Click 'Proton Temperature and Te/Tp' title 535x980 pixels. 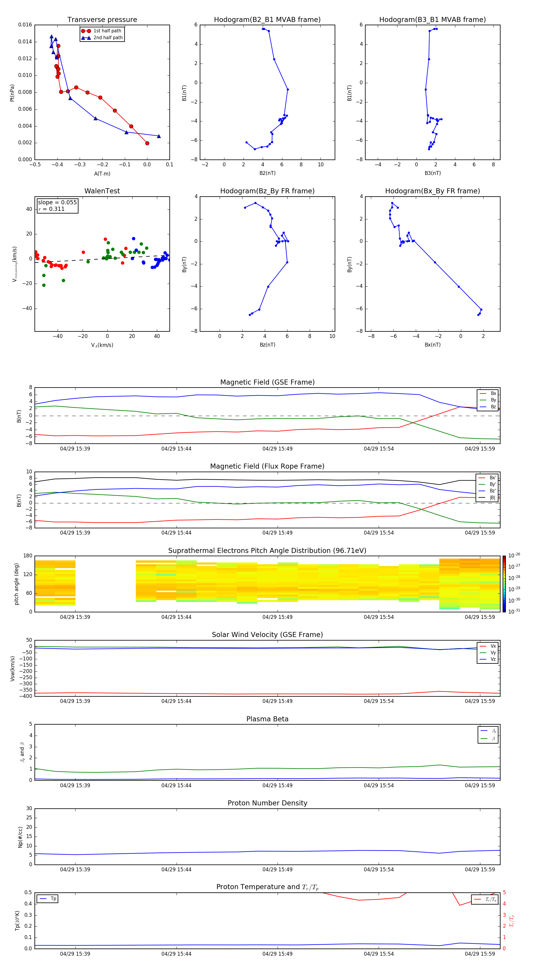click(267, 887)
